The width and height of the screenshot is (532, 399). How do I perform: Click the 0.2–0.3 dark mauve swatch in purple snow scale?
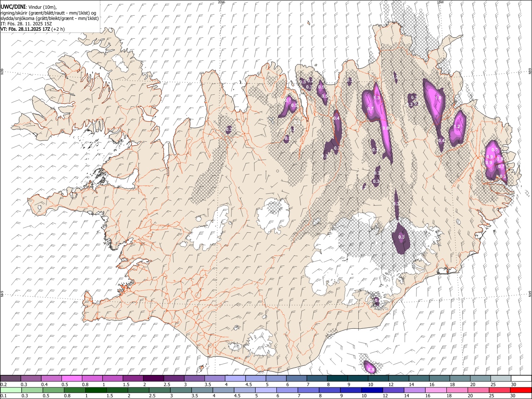(x=11, y=379)
